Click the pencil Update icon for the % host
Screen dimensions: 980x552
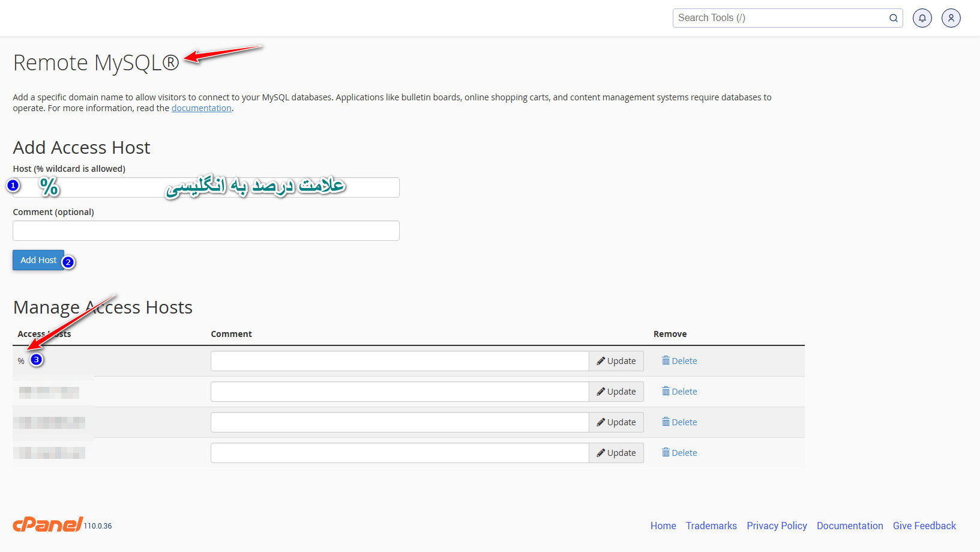601,360
